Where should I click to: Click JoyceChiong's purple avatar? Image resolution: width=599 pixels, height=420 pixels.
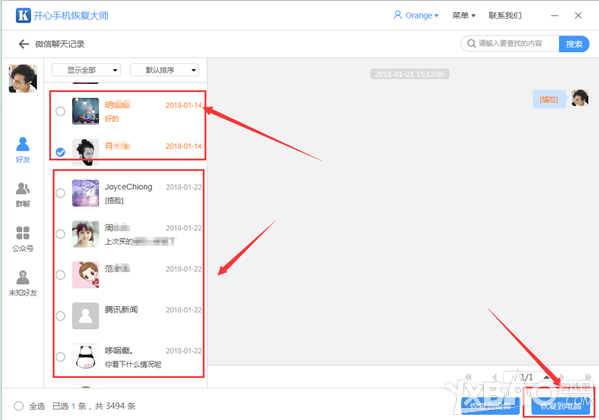coord(86,193)
